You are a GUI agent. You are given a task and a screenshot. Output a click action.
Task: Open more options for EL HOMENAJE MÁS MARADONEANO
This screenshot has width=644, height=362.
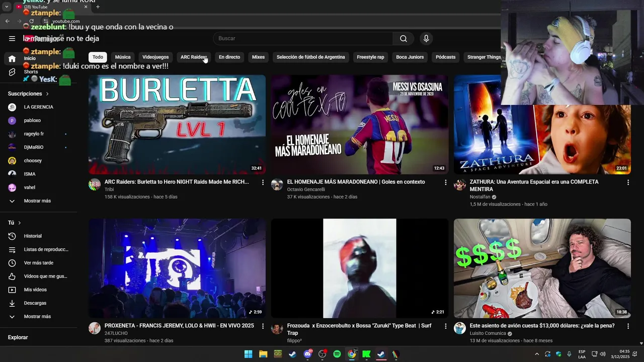[445, 183]
